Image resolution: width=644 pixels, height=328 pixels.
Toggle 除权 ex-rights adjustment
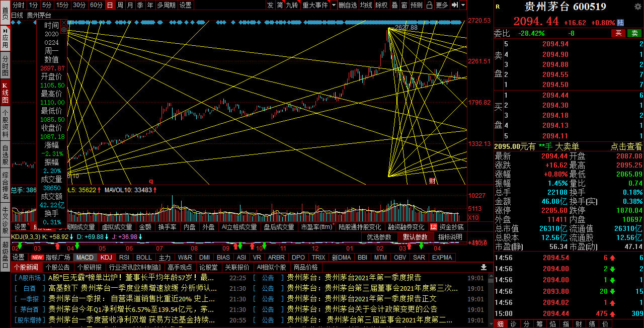coord(382,5)
